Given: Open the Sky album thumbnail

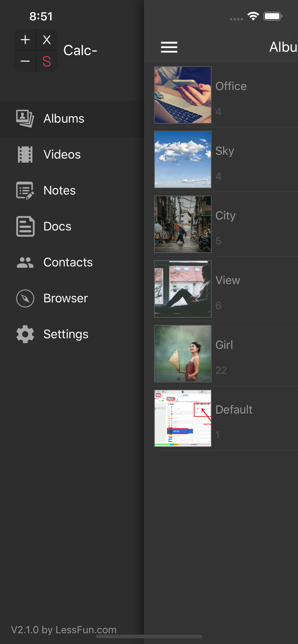Looking at the screenshot, I should pyautogui.click(x=183, y=160).
